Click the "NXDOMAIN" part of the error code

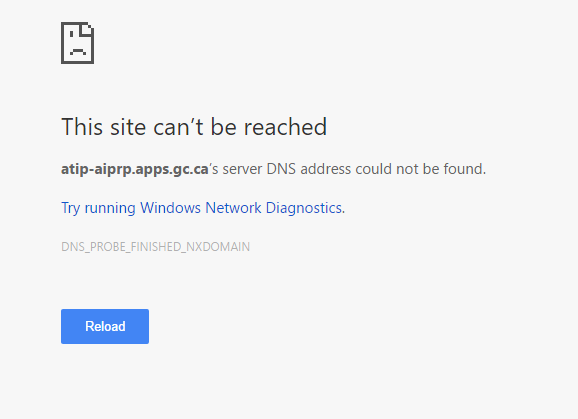pyautogui.click(x=218, y=247)
